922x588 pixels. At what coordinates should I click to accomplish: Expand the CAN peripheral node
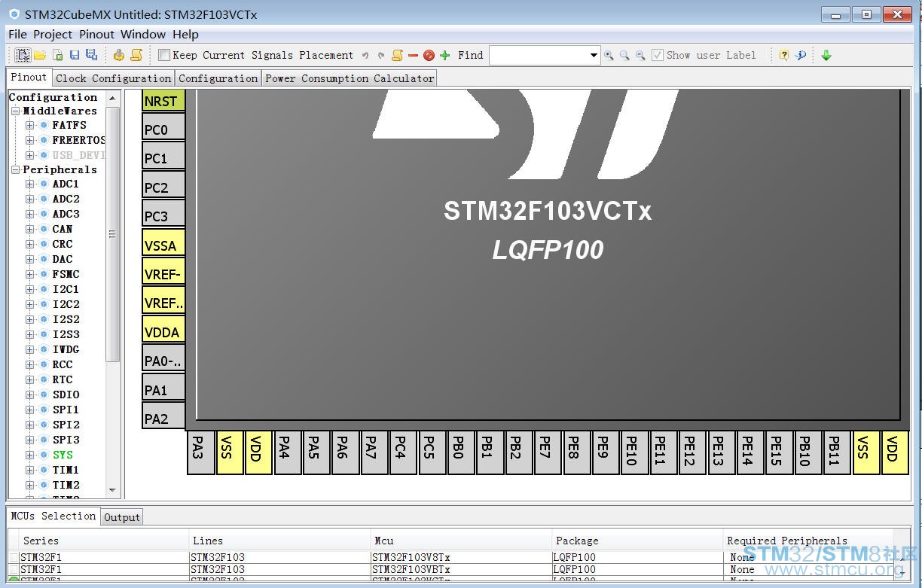click(x=30, y=230)
